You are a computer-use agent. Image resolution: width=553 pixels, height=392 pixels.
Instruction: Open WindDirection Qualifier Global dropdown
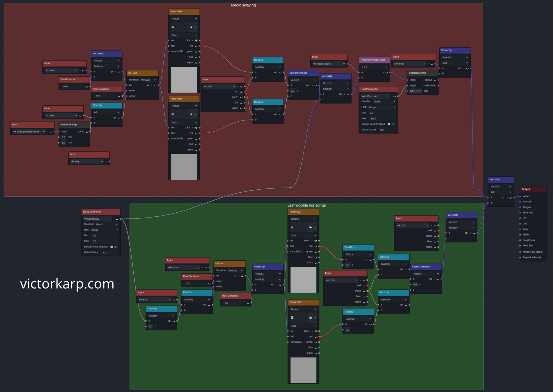[x=385, y=102]
